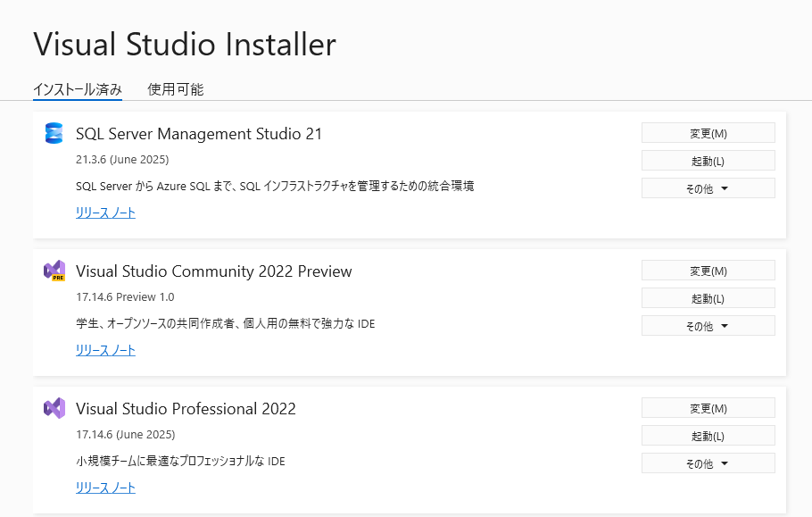
Task: Switch to the インストール済み tab
Action: tap(78, 89)
